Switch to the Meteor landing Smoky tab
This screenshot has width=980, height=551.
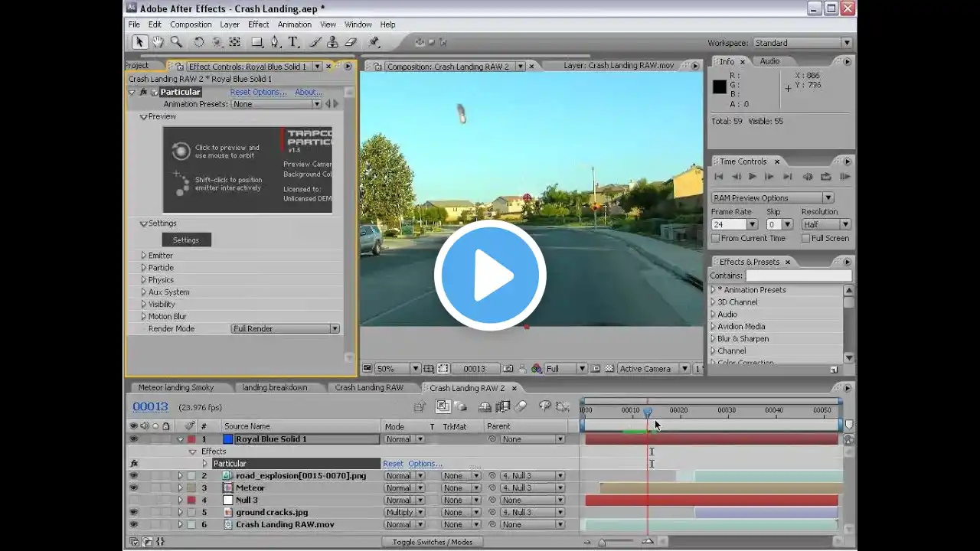tap(176, 388)
